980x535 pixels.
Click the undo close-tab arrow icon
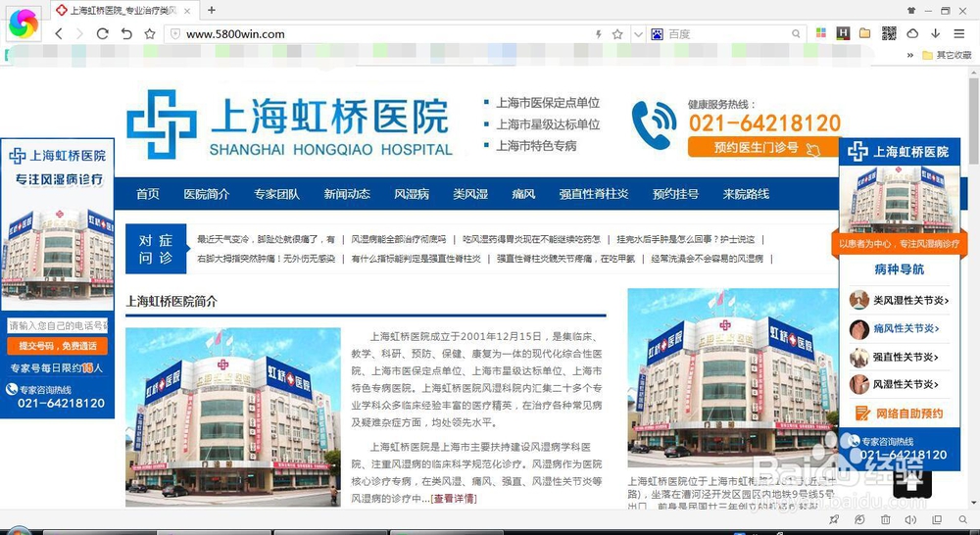126,33
